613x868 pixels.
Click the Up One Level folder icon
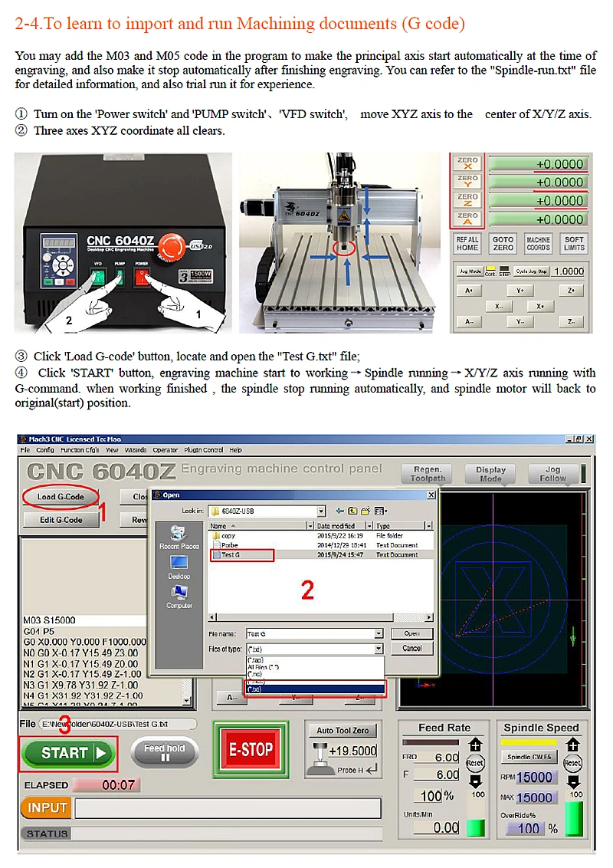(352, 511)
